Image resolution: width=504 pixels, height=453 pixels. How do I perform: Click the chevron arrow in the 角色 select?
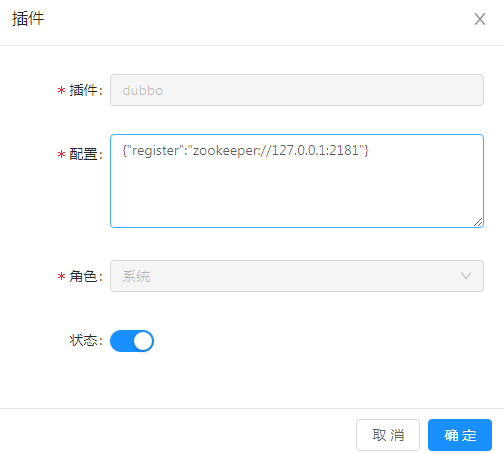(466, 276)
